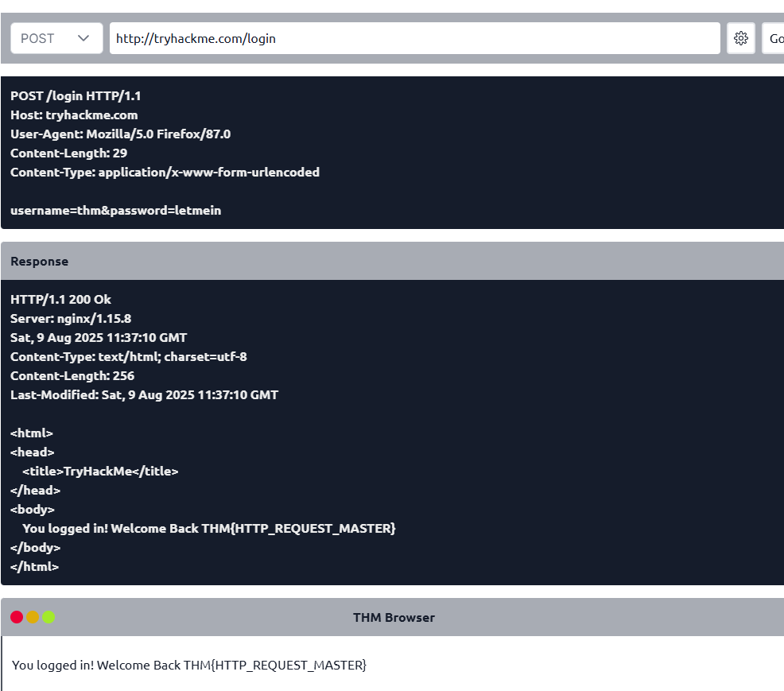Click the 'POST /login HTTP/1.1' request line
Screen dimensions: 784x691
[x=76, y=96]
